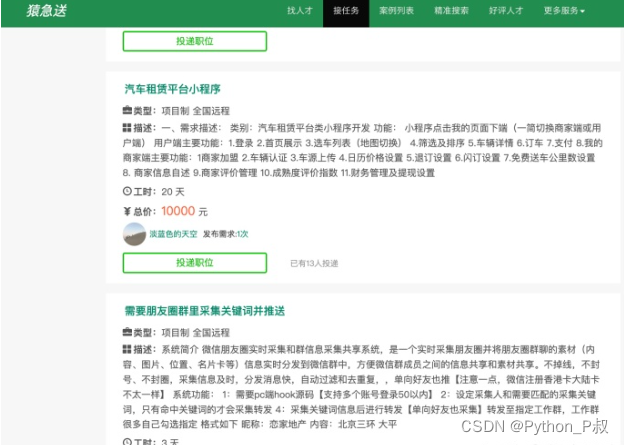Expand the 更多服务 dropdown menu

(564, 11)
